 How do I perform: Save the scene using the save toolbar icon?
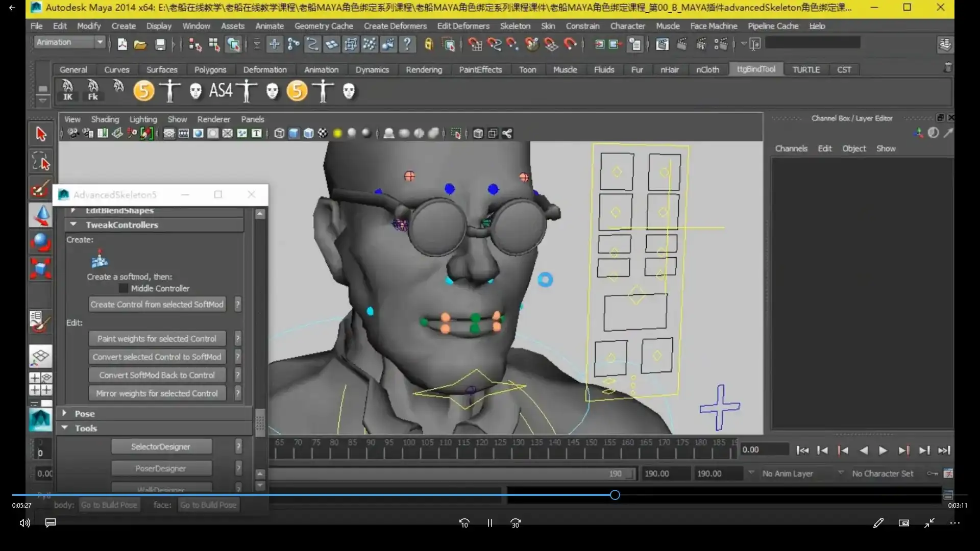160,44
